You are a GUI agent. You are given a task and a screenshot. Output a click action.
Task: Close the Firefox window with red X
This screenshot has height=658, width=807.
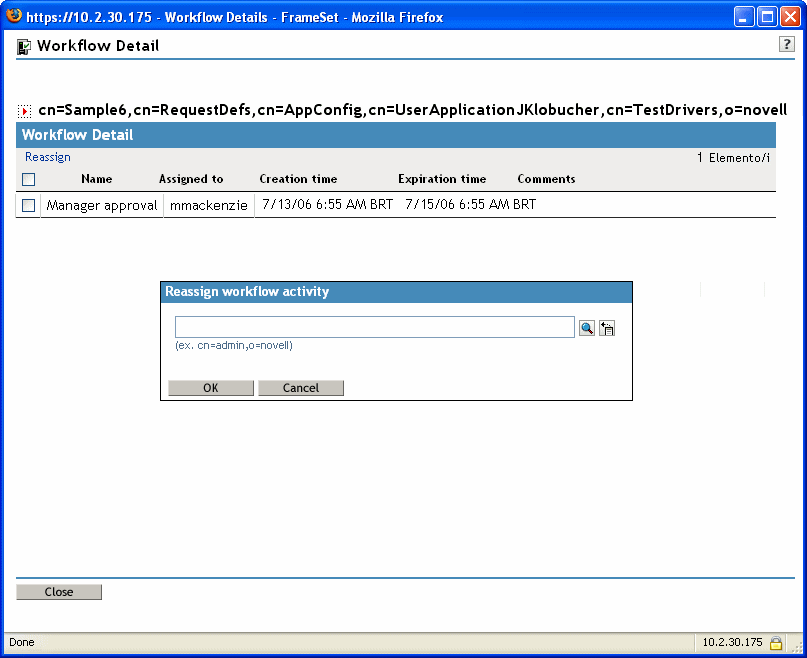point(790,16)
